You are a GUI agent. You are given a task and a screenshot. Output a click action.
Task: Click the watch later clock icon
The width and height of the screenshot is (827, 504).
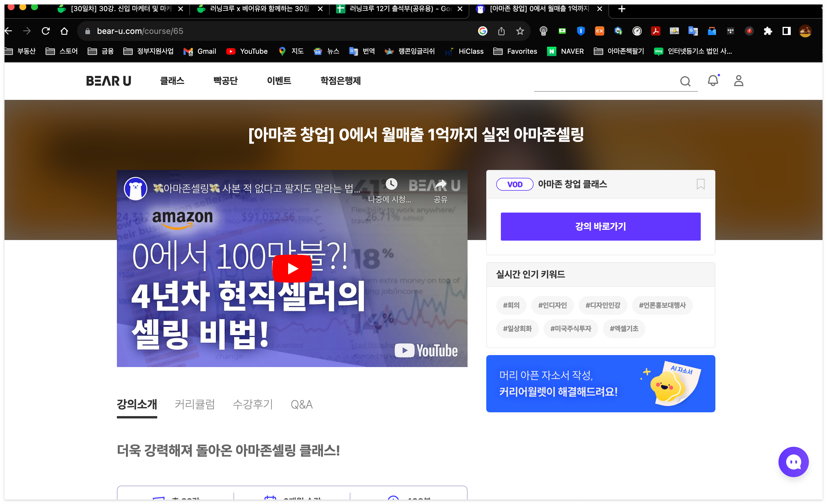tap(391, 184)
